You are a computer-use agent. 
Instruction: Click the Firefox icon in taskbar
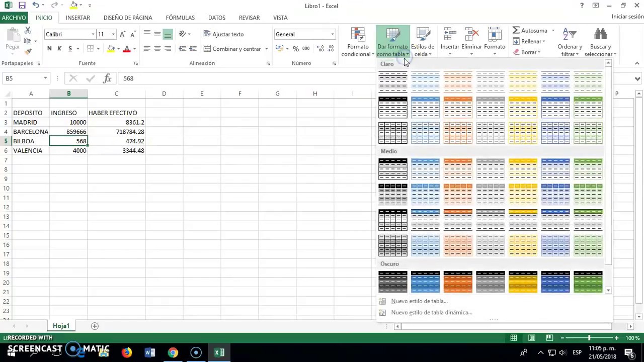[126, 352]
